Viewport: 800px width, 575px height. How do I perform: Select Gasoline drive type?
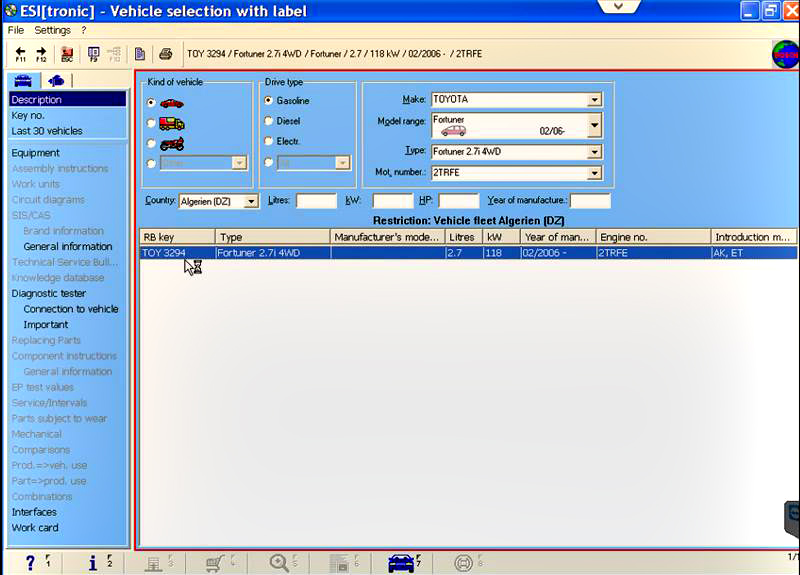(x=268, y=101)
